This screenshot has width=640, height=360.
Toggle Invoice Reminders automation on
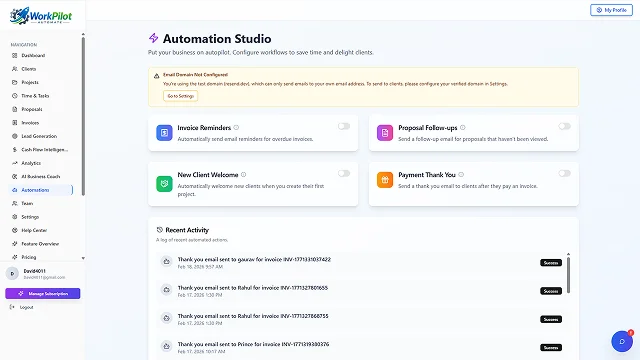[344, 127]
